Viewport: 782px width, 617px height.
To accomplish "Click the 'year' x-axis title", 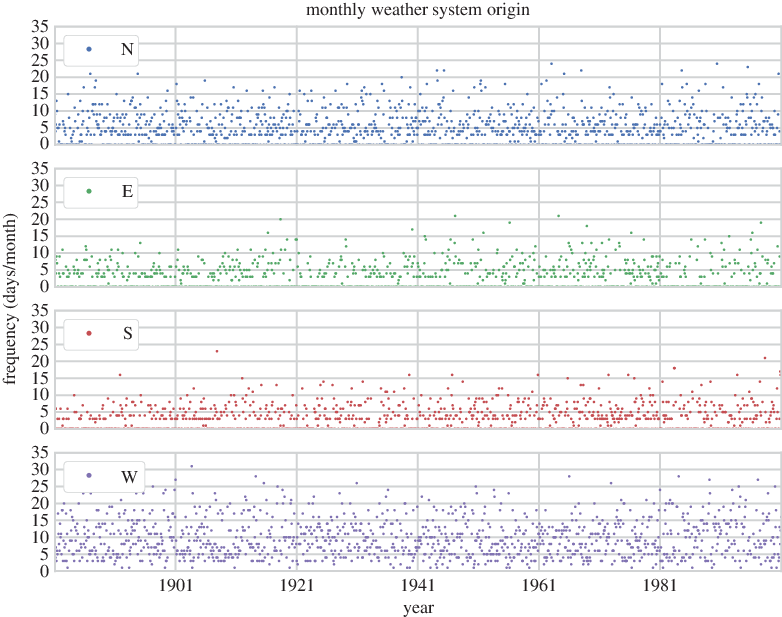I will click(418, 608).
